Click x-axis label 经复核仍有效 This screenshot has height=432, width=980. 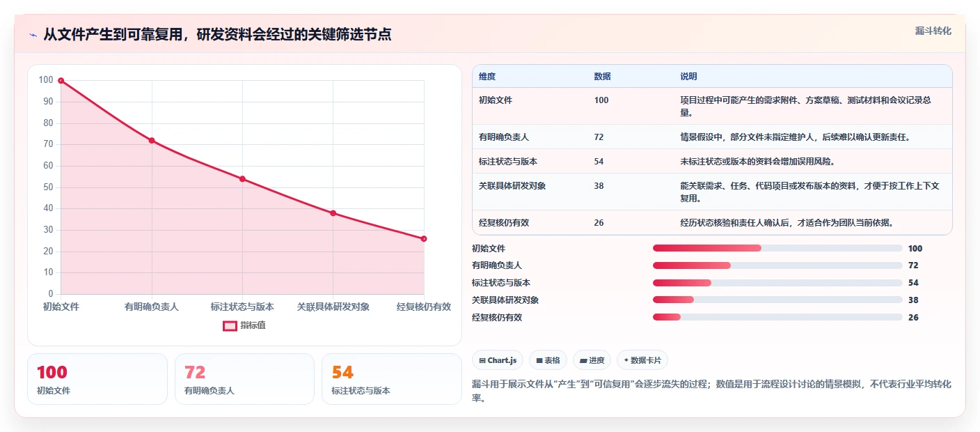[423, 307]
